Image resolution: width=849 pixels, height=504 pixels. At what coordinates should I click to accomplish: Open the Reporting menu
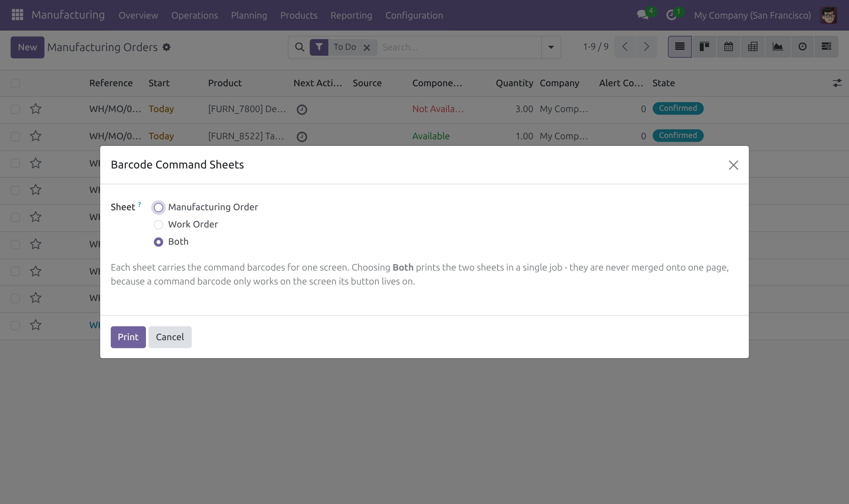pos(351,15)
